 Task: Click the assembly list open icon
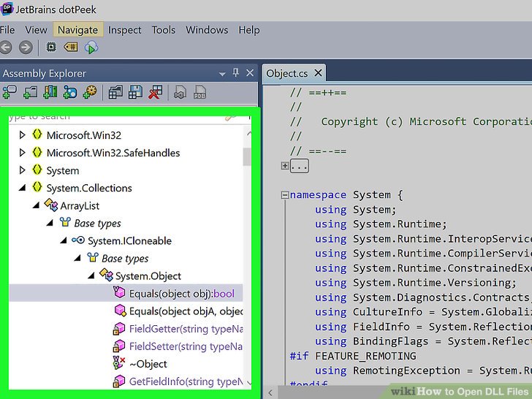click(115, 92)
